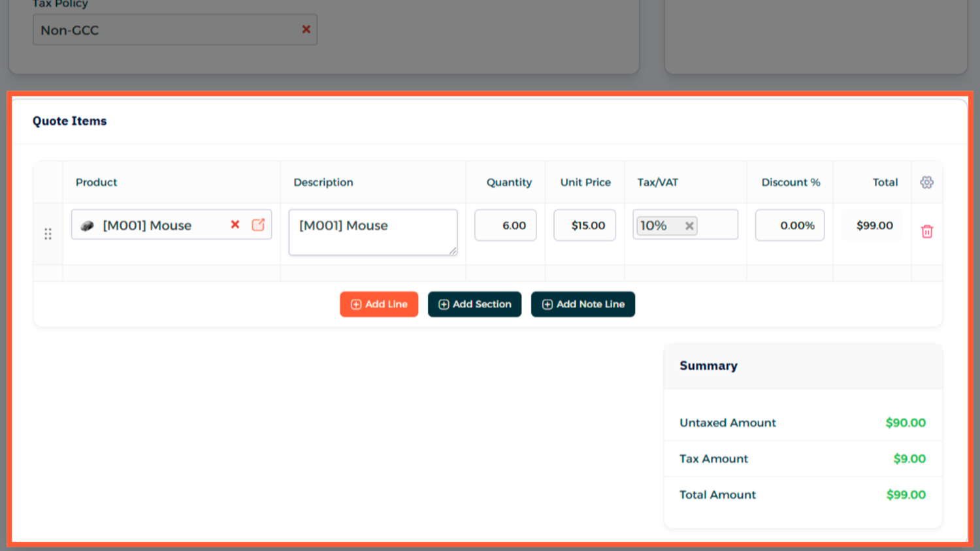
Task: Click the Unit Price field showing $15.00
Action: 585,225
